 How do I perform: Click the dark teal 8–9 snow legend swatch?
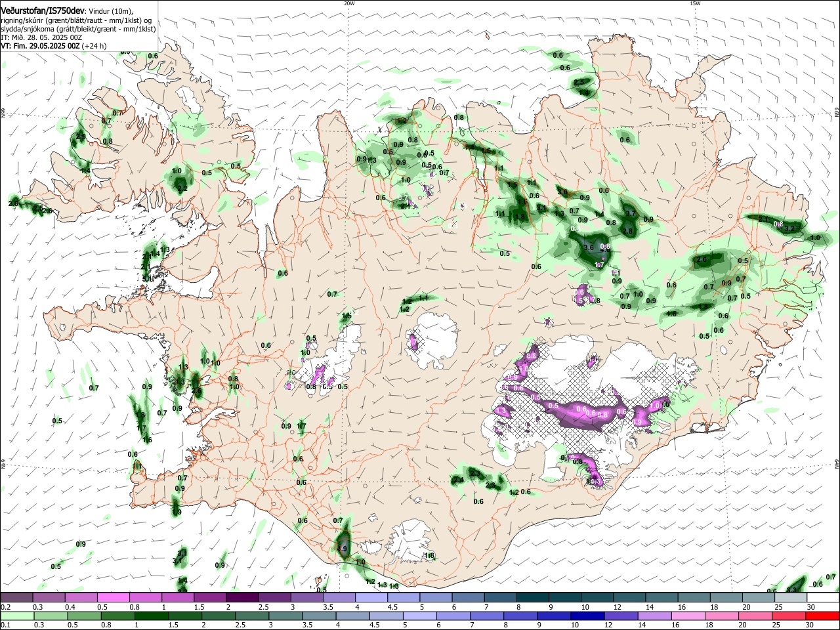tap(532, 598)
